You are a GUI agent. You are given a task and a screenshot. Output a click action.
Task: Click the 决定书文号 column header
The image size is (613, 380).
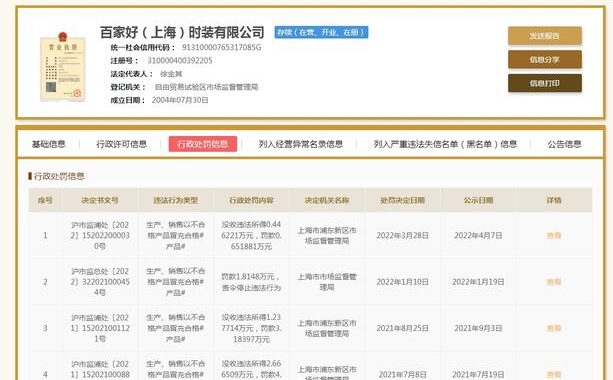pos(100,200)
